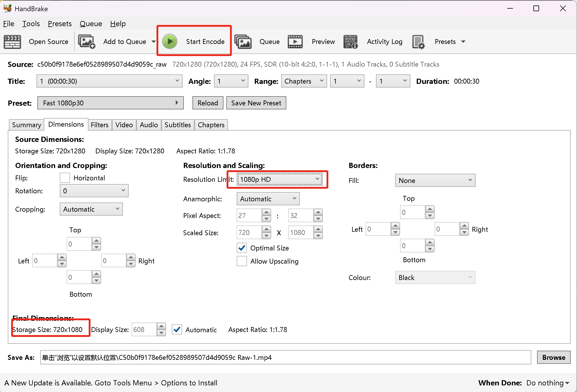The width and height of the screenshot is (577, 392).
Task: Open the Tools menu
Action: [x=31, y=24]
